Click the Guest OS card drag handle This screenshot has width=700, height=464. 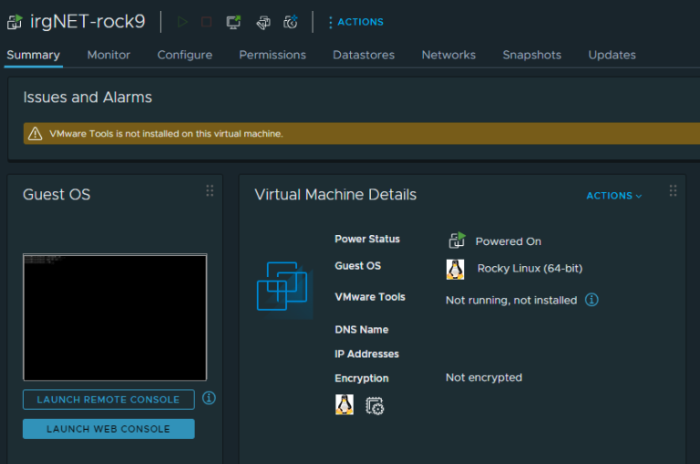coord(210,191)
